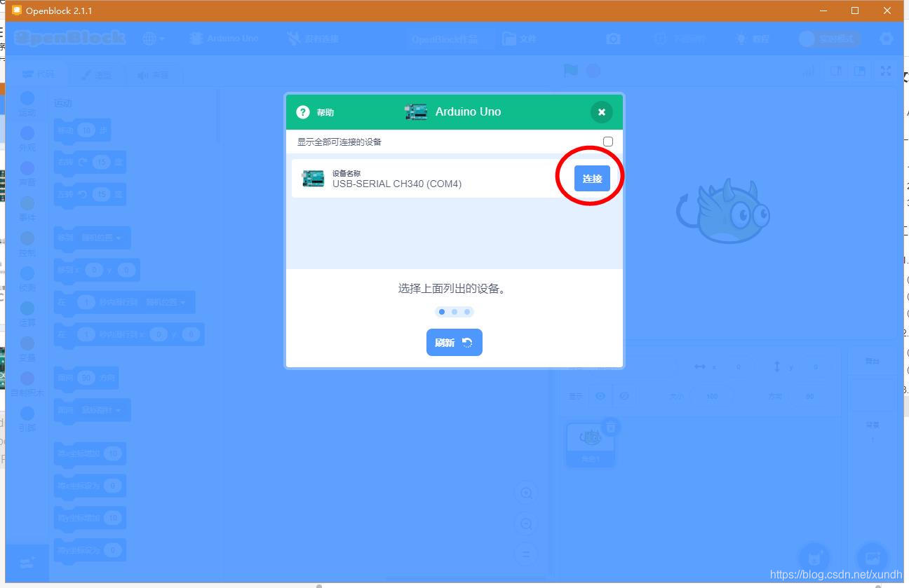Image resolution: width=909 pixels, height=588 pixels.
Task: Click the 连接 button for USB-SERIAL CH340
Action: pyautogui.click(x=592, y=178)
